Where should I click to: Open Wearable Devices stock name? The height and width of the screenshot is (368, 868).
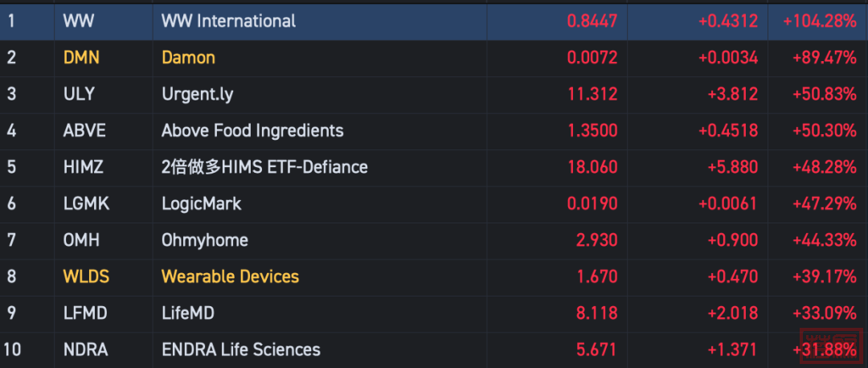[x=231, y=276]
